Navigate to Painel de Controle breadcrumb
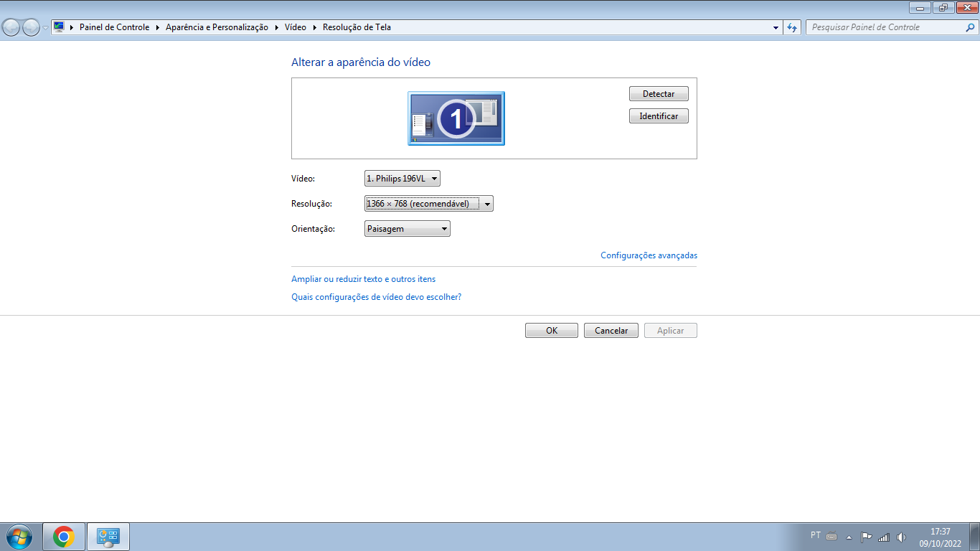Image resolution: width=980 pixels, height=551 pixels. tap(115, 27)
